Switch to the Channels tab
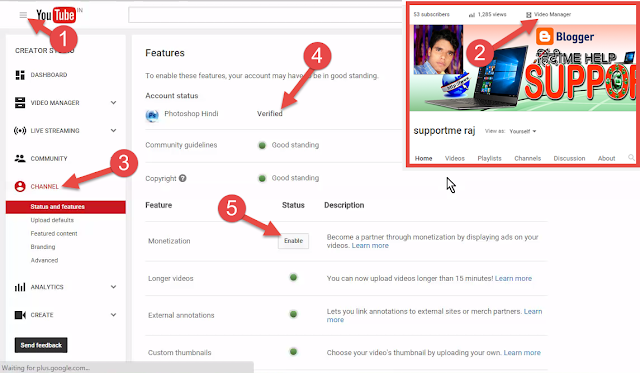640x373 pixels. (528, 158)
